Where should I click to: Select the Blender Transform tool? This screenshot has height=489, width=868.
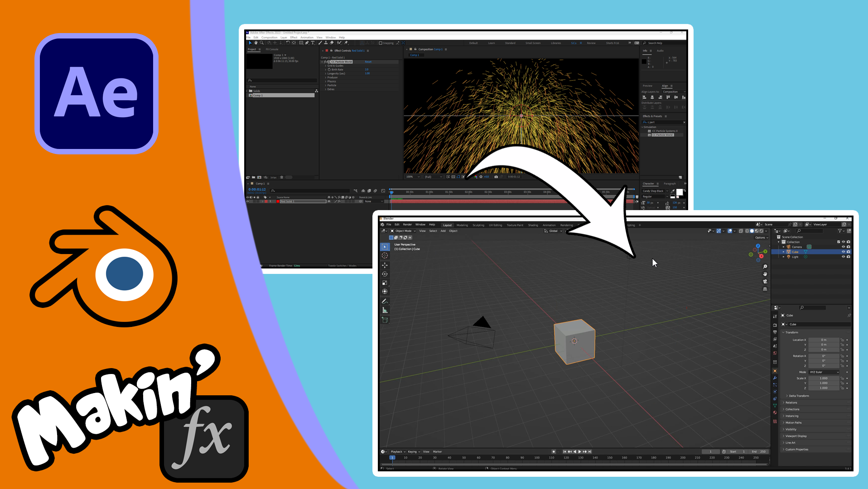pos(385,292)
